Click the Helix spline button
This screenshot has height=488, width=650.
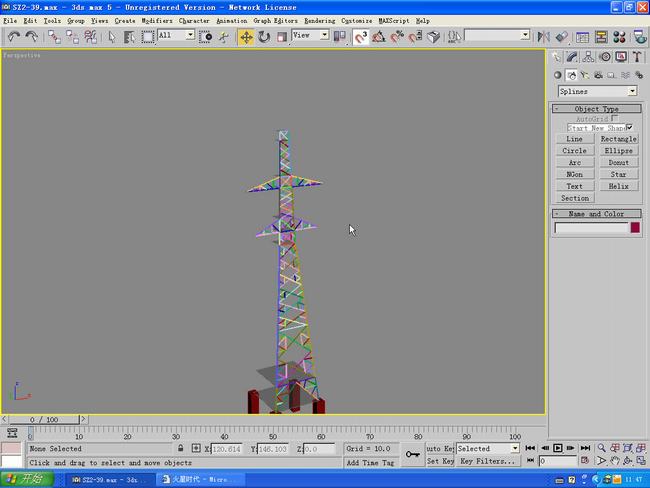tap(618, 186)
